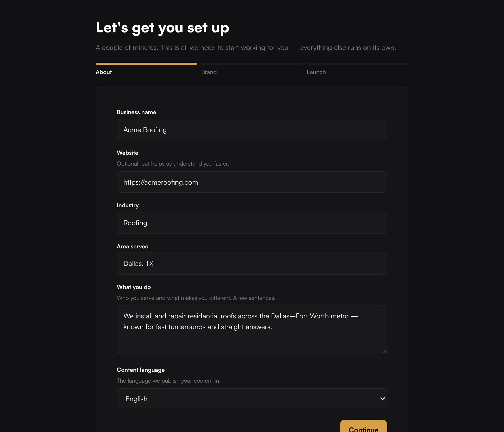Viewport: 504px width, 432px height.
Task: Focus the Business name field with Acme Roofing
Action: point(252,130)
